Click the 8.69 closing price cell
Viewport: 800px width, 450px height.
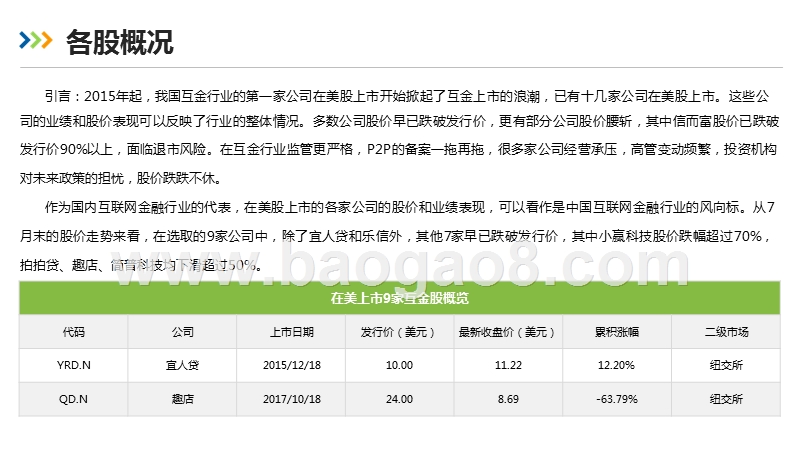click(x=508, y=399)
